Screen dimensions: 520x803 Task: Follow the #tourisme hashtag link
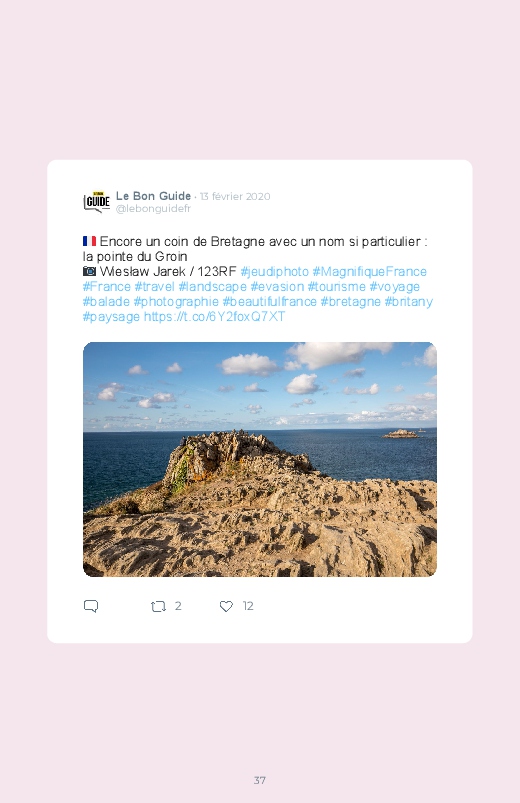pos(337,286)
